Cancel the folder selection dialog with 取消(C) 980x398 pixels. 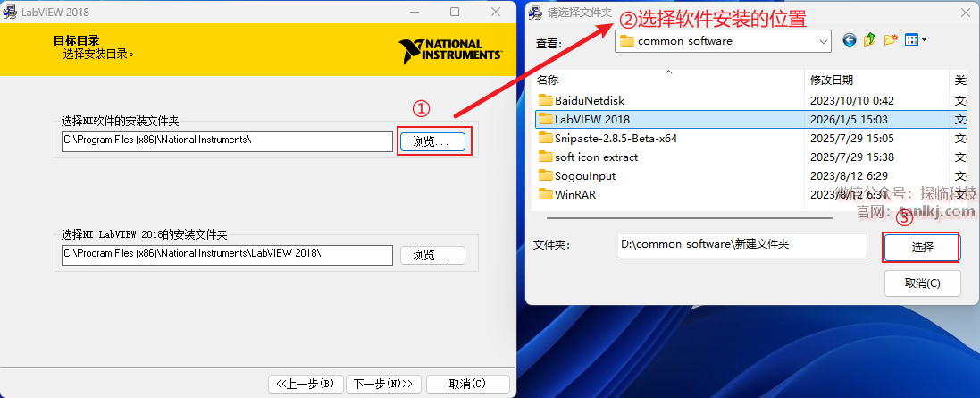click(x=922, y=284)
